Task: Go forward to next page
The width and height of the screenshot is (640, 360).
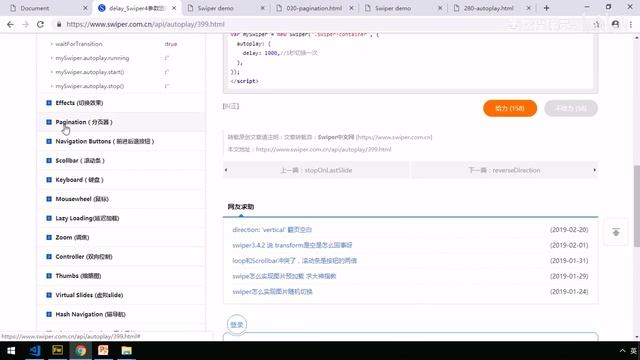Action: 25,24
